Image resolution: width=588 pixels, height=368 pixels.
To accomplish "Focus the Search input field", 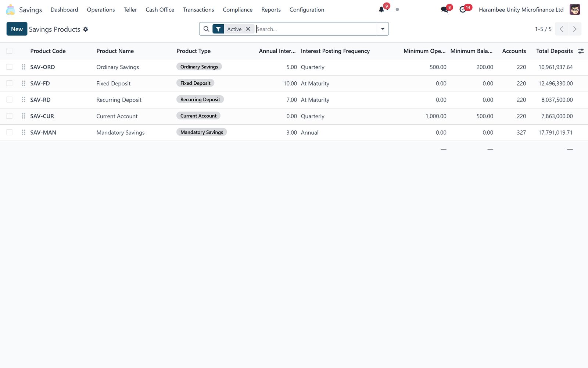I will 315,29.
